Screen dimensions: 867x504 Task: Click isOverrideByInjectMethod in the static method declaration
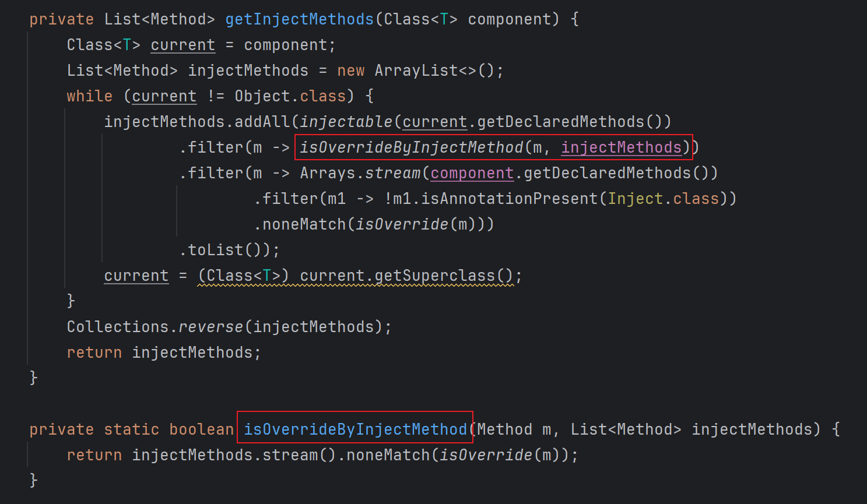coord(355,429)
